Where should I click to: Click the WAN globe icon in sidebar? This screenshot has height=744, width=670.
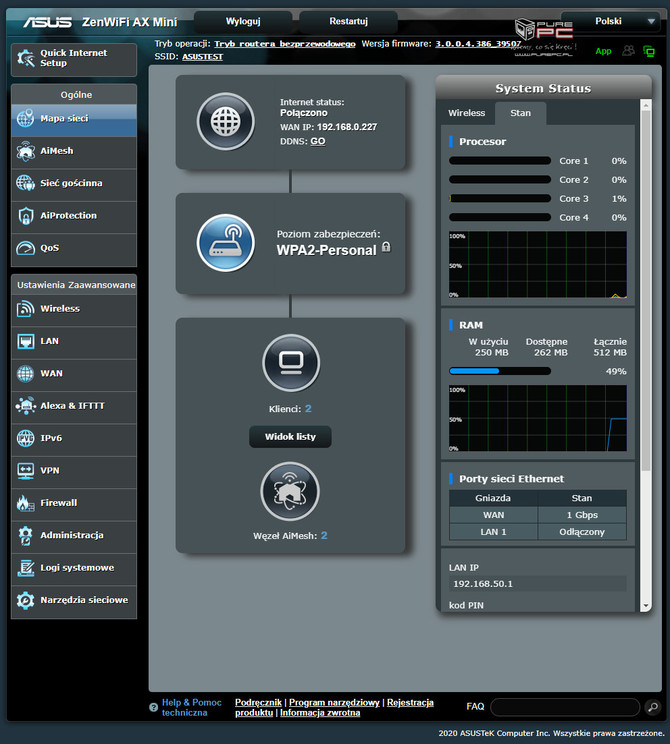(x=26, y=373)
